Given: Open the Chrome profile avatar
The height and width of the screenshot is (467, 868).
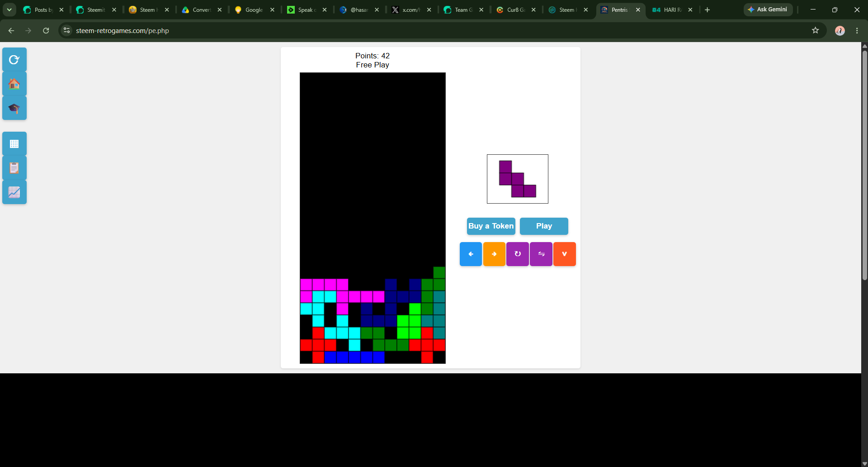Looking at the screenshot, I should [840, 30].
